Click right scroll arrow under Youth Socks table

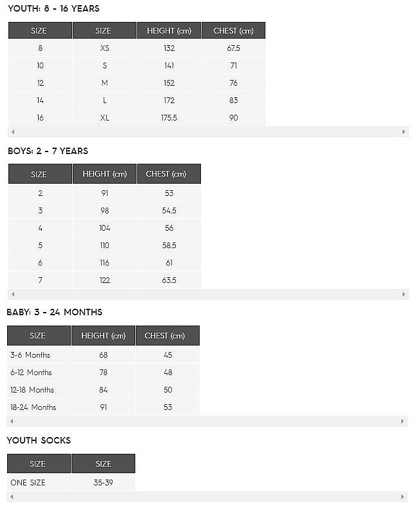[403, 497]
